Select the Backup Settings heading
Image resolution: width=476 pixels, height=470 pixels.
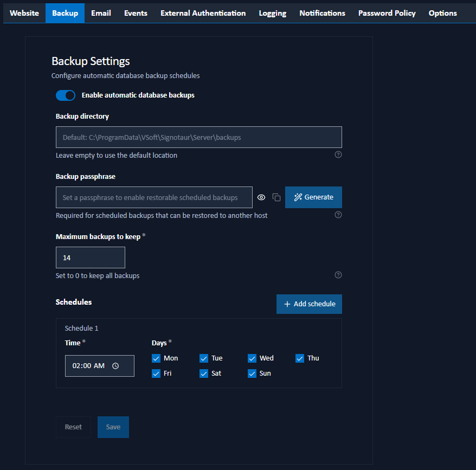[91, 61]
